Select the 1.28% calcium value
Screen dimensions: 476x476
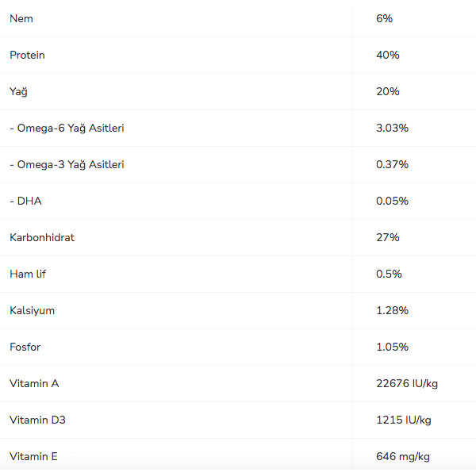click(392, 310)
